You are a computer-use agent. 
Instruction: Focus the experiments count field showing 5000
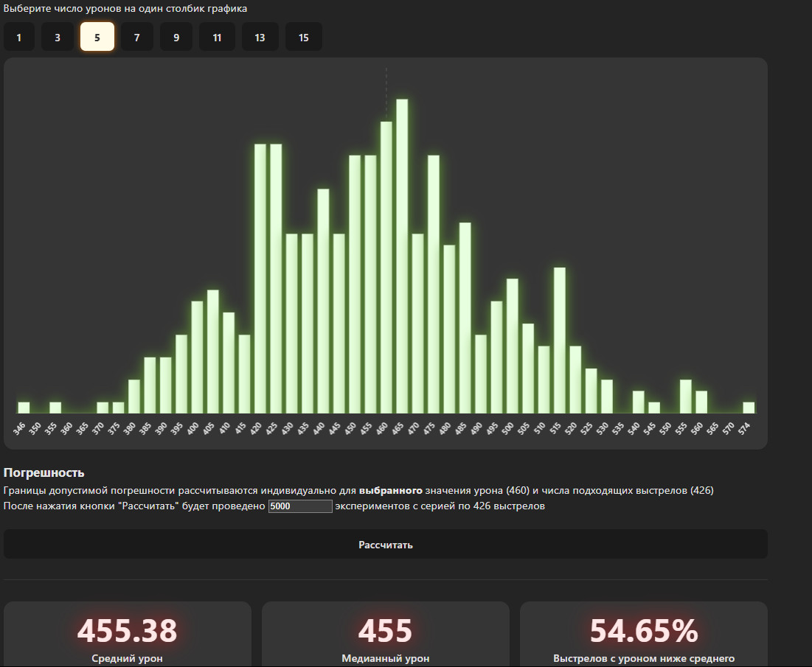pyautogui.click(x=300, y=506)
